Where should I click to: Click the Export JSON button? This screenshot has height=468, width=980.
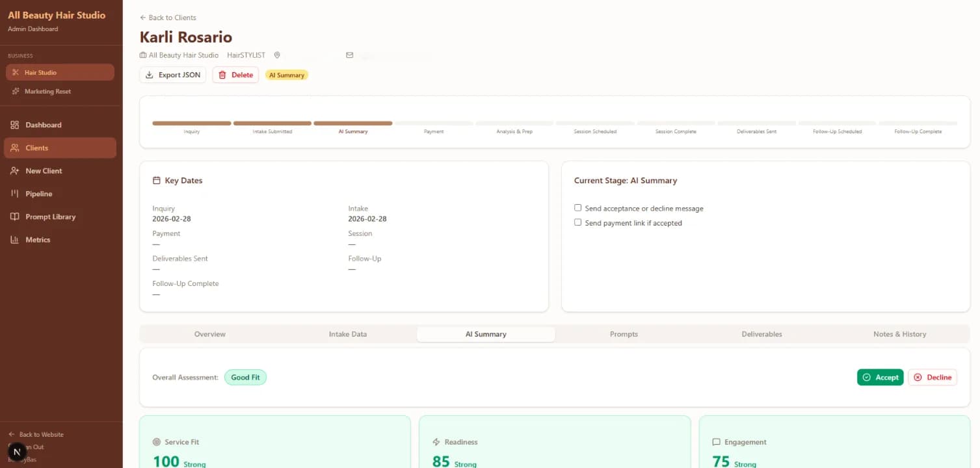pyautogui.click(x=173, y=75)
